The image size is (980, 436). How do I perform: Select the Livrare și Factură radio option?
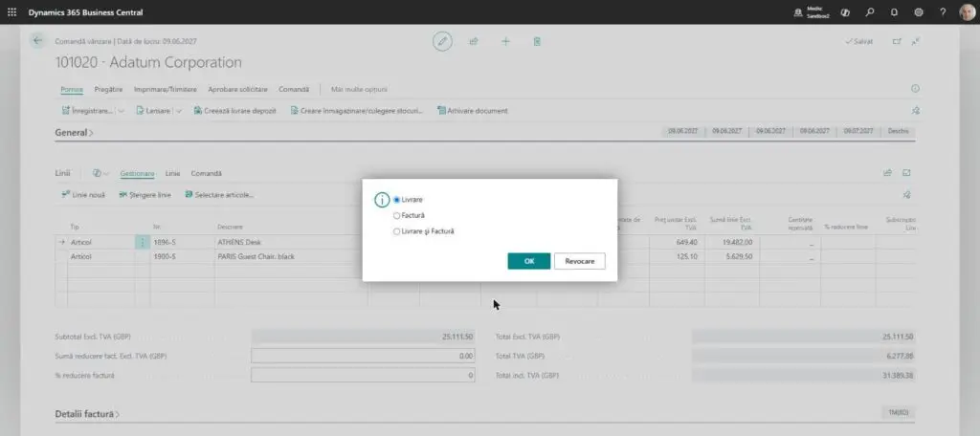(396, 231)
